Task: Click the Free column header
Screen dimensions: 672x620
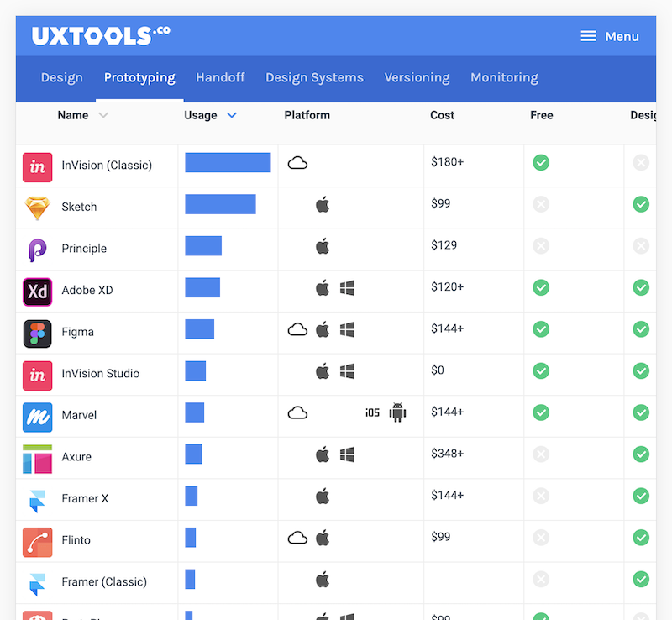Action: pos(542,115)
